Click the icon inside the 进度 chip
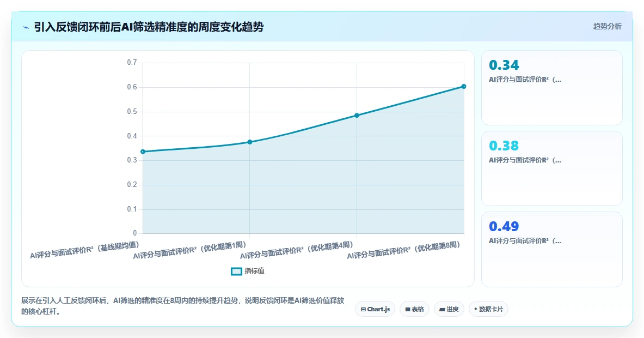 442,309
